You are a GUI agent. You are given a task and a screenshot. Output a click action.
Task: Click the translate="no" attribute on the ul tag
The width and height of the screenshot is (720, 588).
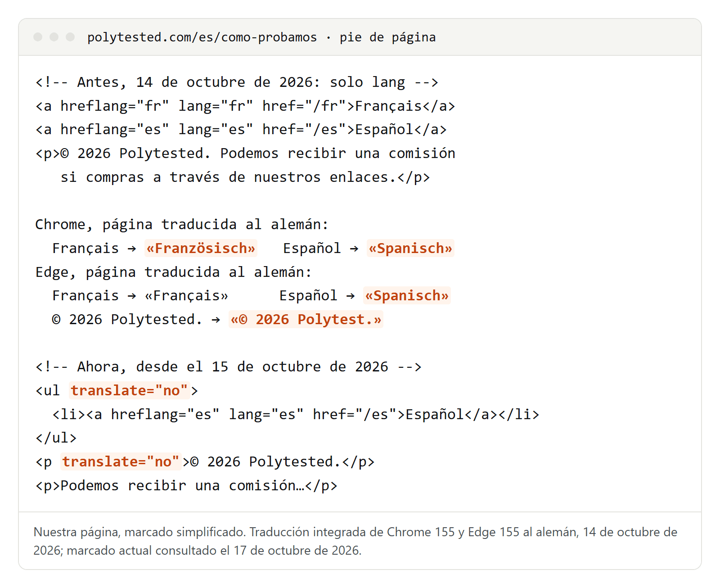pyautogui.click(x=129, y=391)
